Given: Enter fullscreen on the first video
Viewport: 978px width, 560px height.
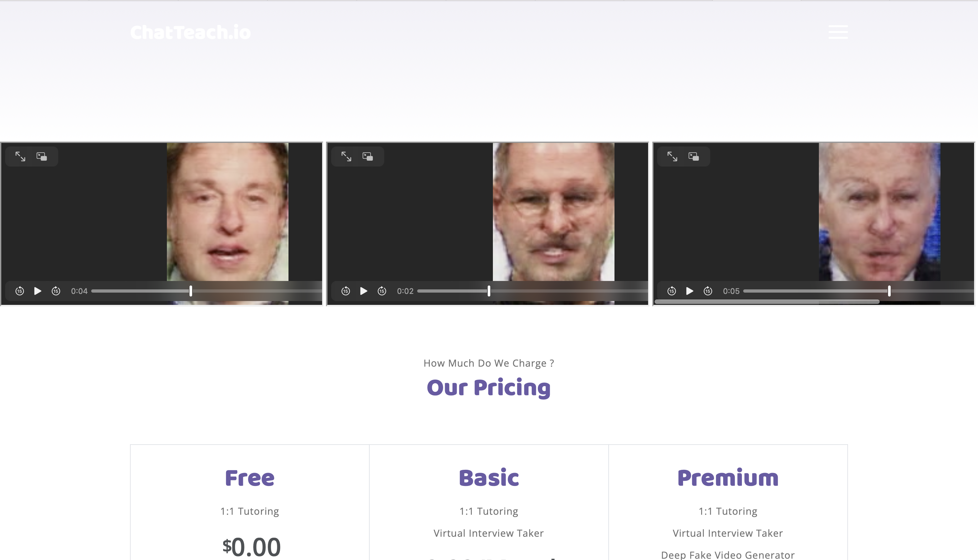Looking at the screenshot, I should click(x=20, y=156).
